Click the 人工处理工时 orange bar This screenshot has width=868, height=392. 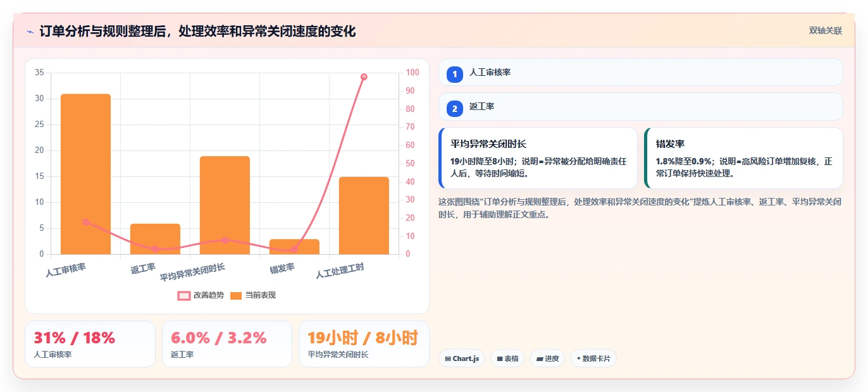coord(364,216)
